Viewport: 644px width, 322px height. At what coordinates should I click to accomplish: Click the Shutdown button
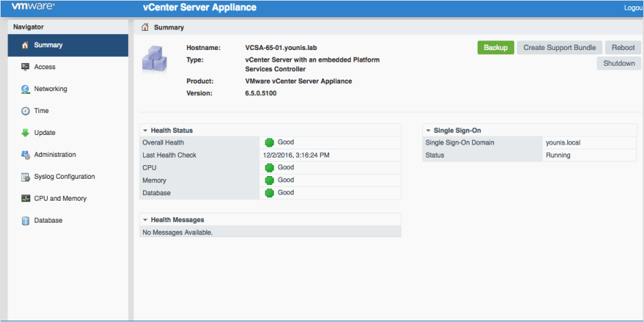619,64
